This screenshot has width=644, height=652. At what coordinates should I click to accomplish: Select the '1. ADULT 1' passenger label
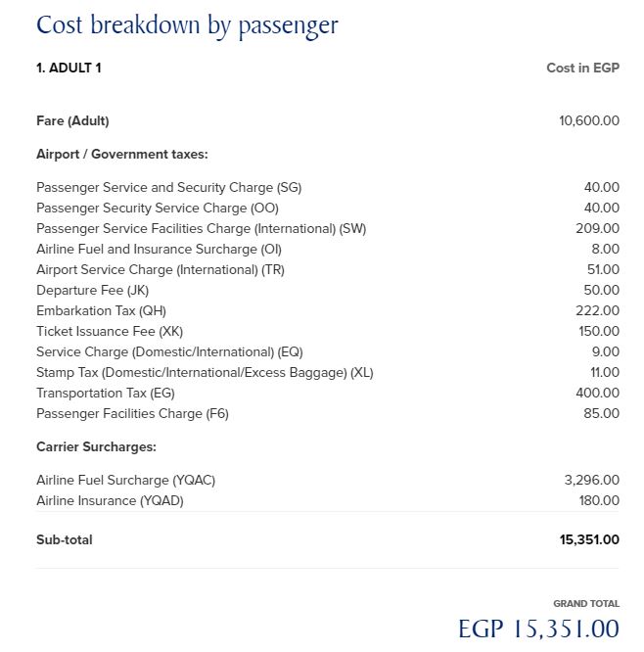pos(69,68)
